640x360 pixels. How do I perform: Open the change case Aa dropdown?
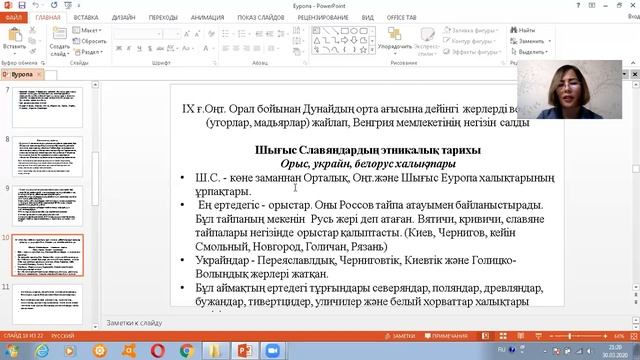pyautogui.click(x=188, y=49)
